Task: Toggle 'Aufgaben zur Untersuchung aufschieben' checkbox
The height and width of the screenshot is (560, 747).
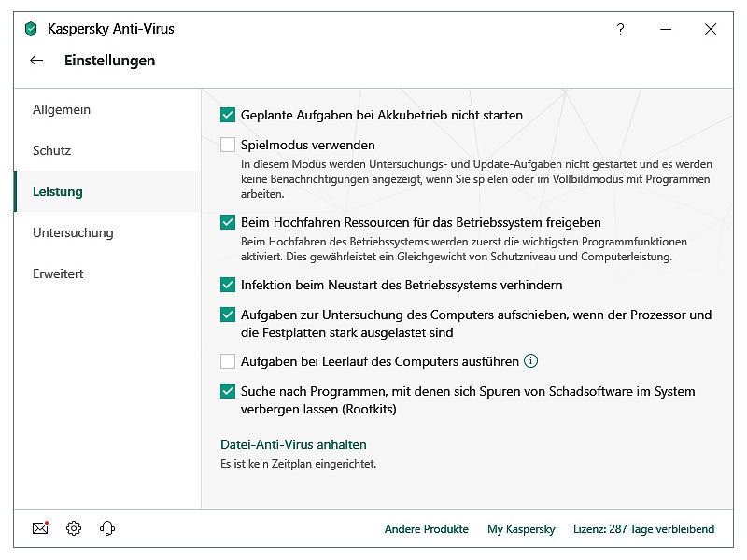Action: coord(228,315)
